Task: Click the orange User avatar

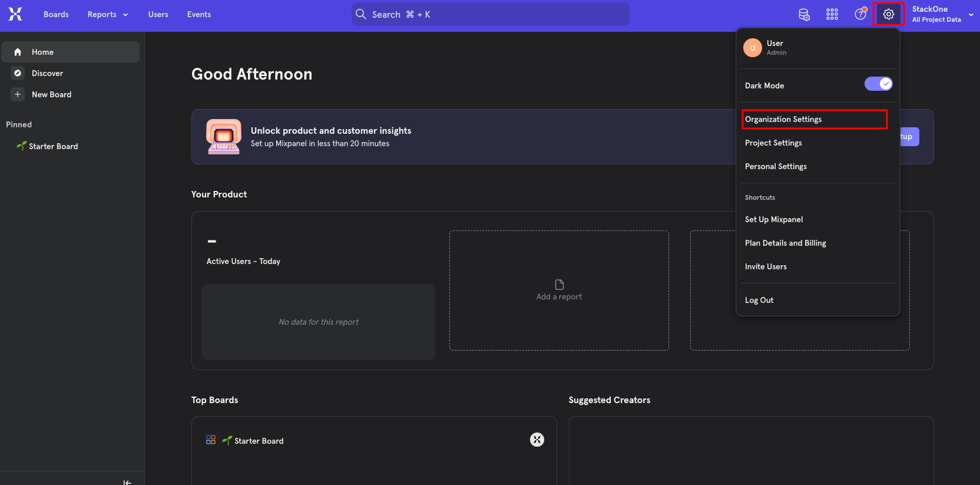Action: [x=753, y=48]
